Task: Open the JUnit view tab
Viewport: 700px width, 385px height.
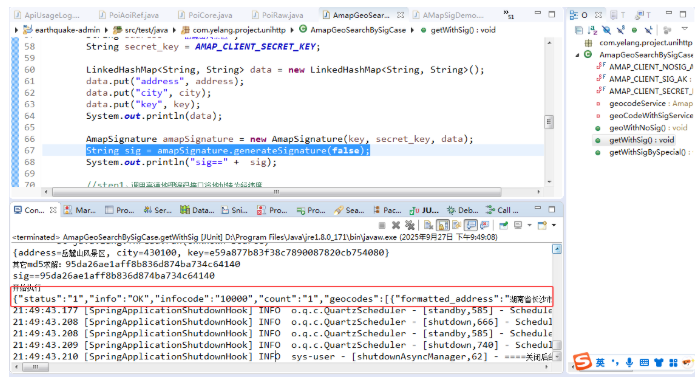Action: [x=424, y=210]
